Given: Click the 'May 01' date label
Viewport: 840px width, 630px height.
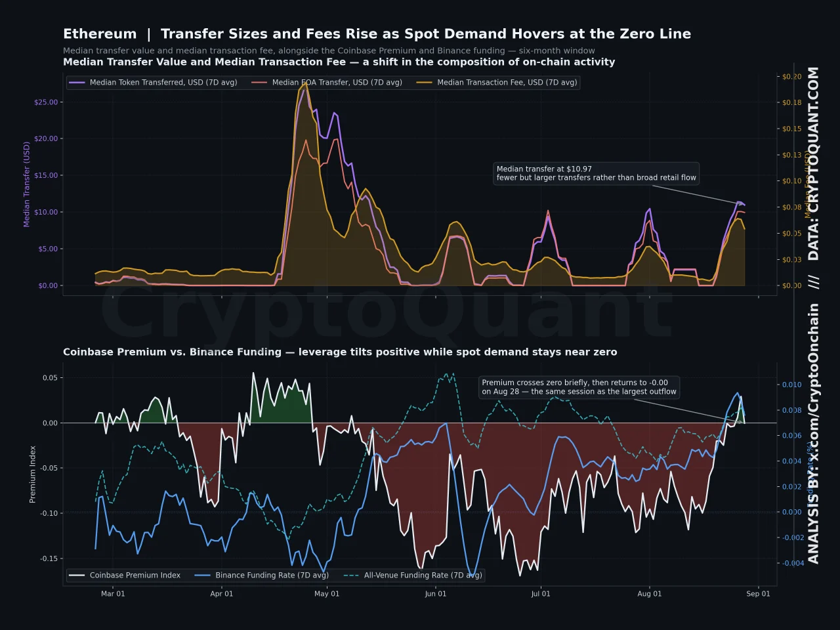Looking at the screenshot, I should tap(327, 594).
